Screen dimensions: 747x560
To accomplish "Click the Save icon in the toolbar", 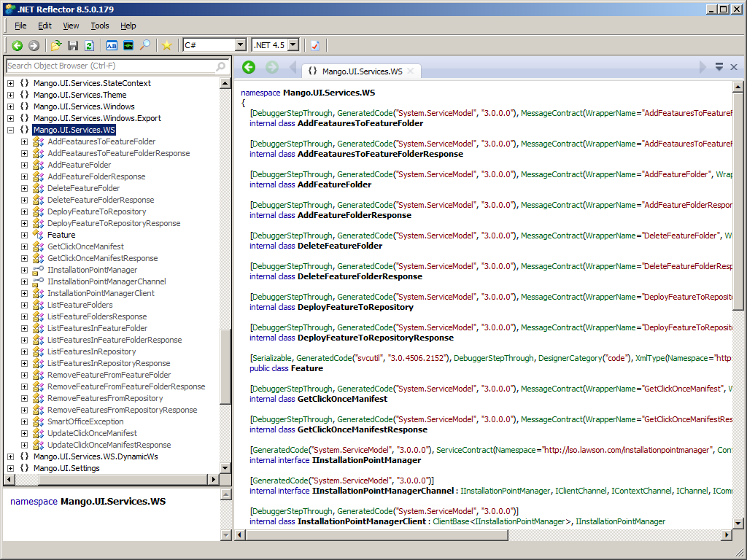I will point(73,45).
